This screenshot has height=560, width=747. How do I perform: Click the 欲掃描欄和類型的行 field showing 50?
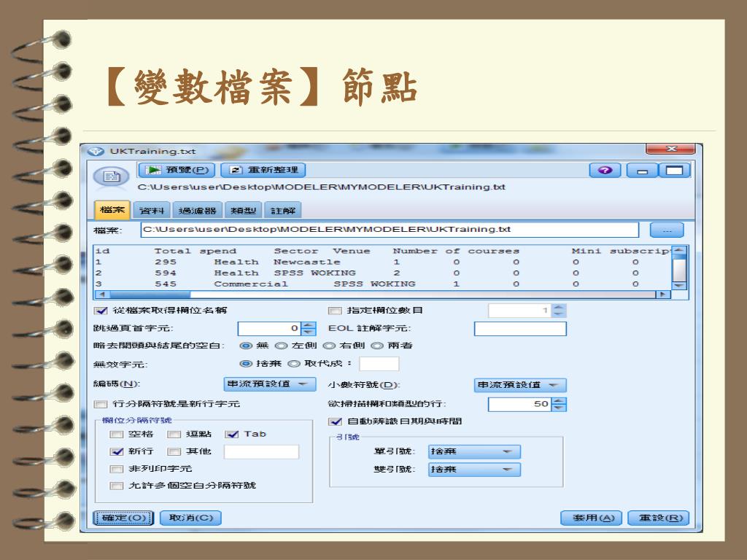tap(520, 404)
